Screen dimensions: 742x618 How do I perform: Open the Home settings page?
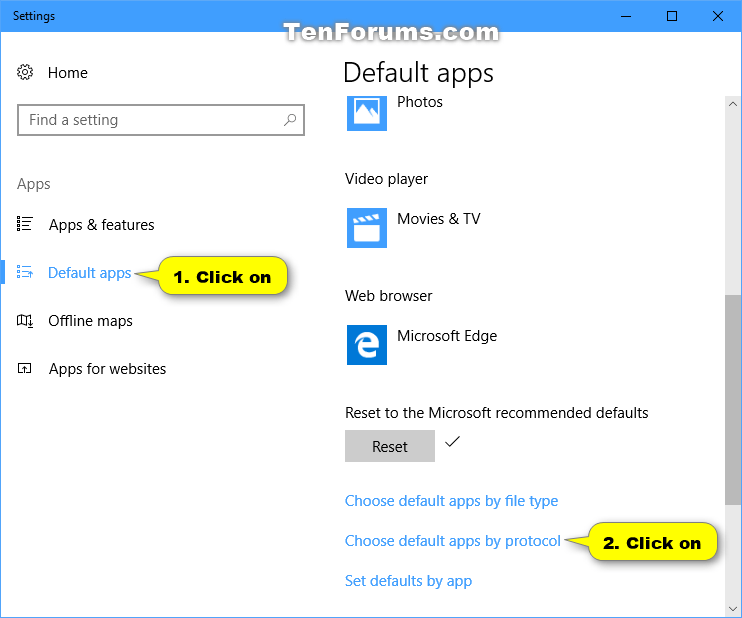68,73
